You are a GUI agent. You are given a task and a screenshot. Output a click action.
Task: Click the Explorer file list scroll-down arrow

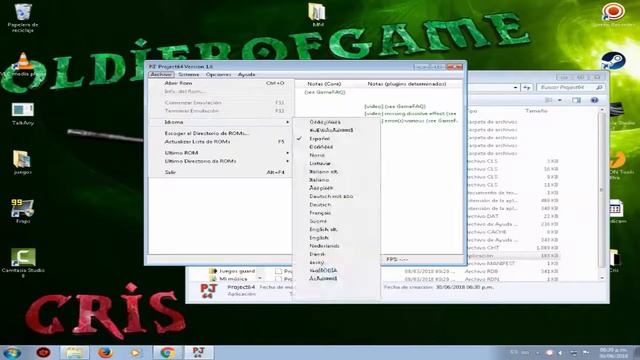click(x=602, y=278)
